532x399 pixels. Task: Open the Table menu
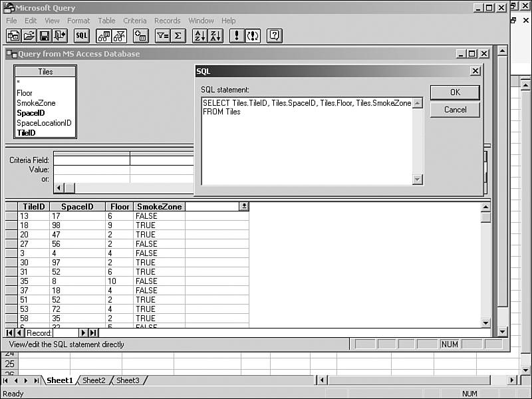point(106,21)
